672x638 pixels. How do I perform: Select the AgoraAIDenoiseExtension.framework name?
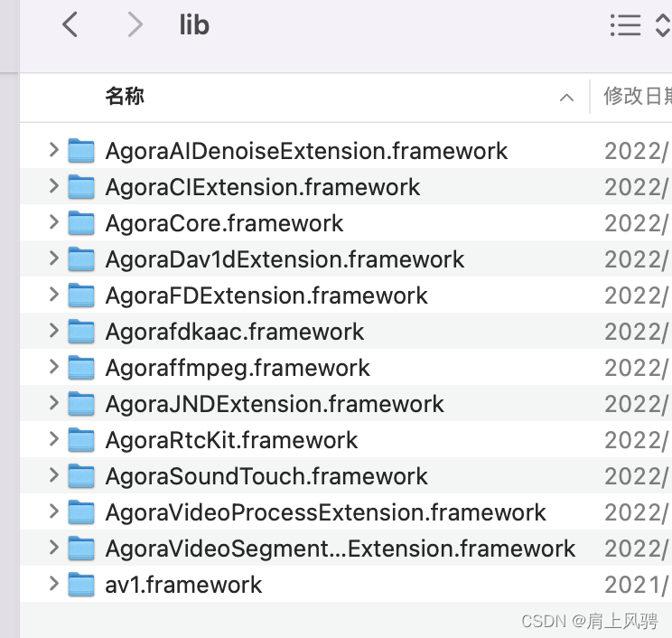click(306, 151)
